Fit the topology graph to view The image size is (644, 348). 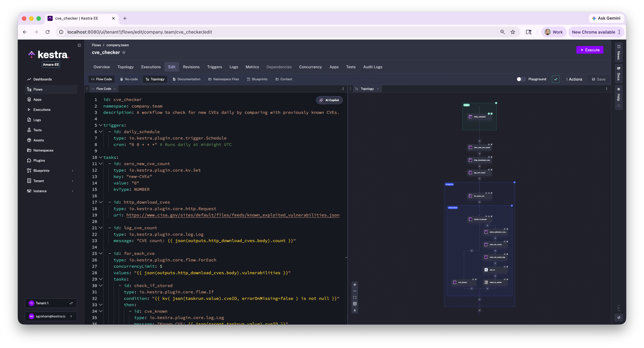(354, 297)
